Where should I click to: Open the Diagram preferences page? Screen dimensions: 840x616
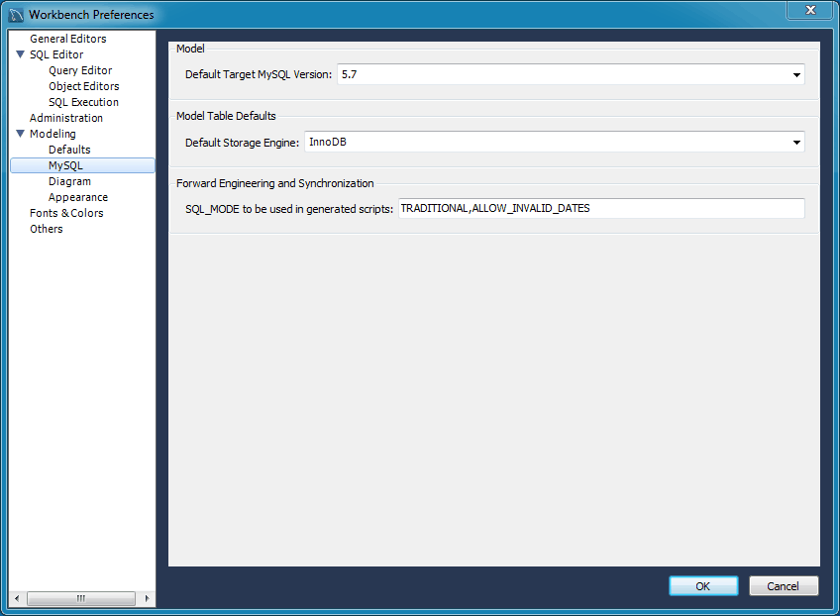pos(69,181)
